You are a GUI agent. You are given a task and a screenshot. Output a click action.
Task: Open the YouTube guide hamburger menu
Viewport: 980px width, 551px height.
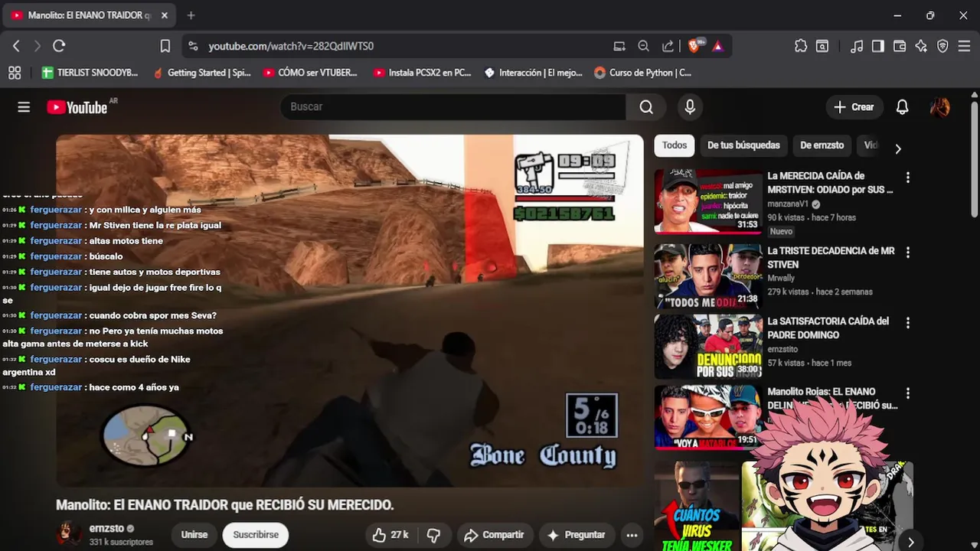[24, 107]
